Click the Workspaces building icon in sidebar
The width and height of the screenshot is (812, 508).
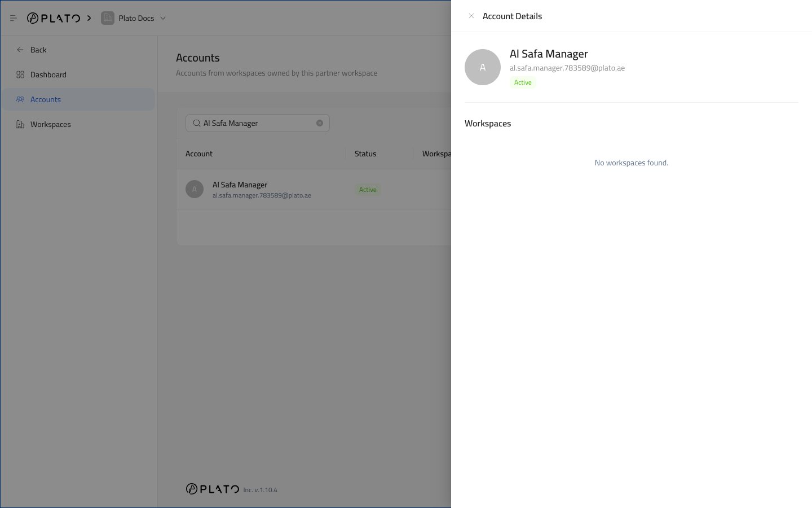click(x=20, y=124)
